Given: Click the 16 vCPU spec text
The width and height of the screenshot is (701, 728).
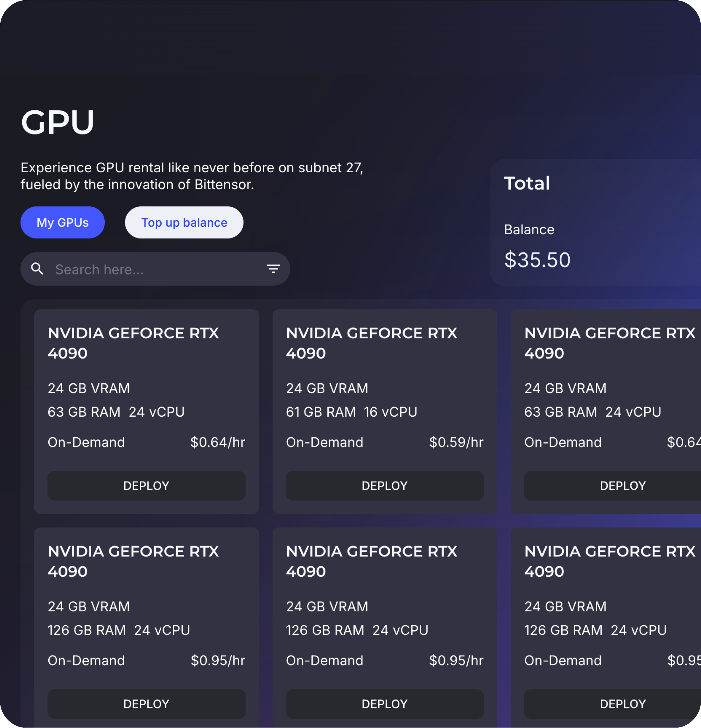Looking at the screenshot, I should pos(390,412).
